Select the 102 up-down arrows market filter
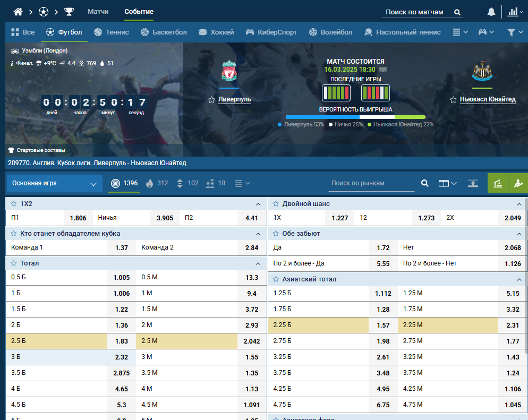The image size is (528, 420). click(x=188, y=183)
